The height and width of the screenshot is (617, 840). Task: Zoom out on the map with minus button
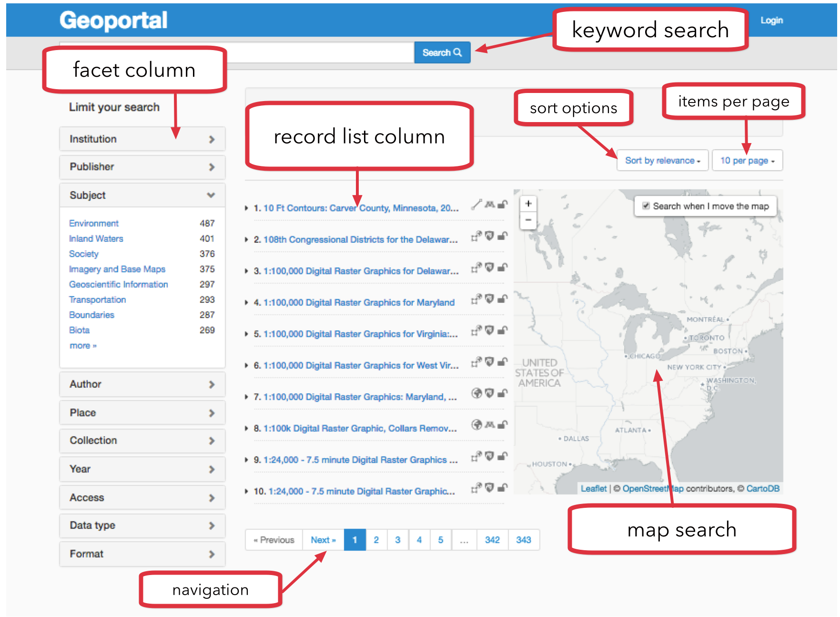tap(528, 220)
